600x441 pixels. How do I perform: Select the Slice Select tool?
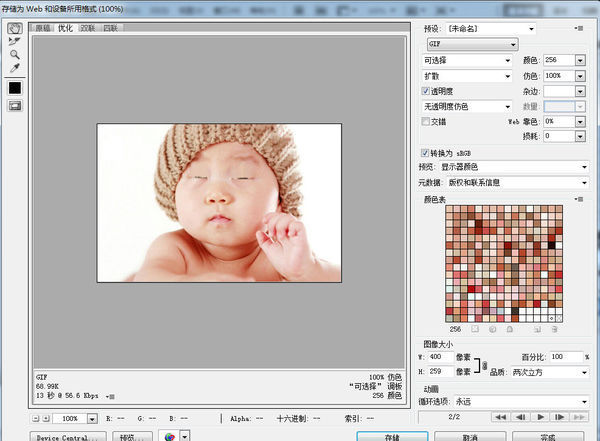point(16,42)
